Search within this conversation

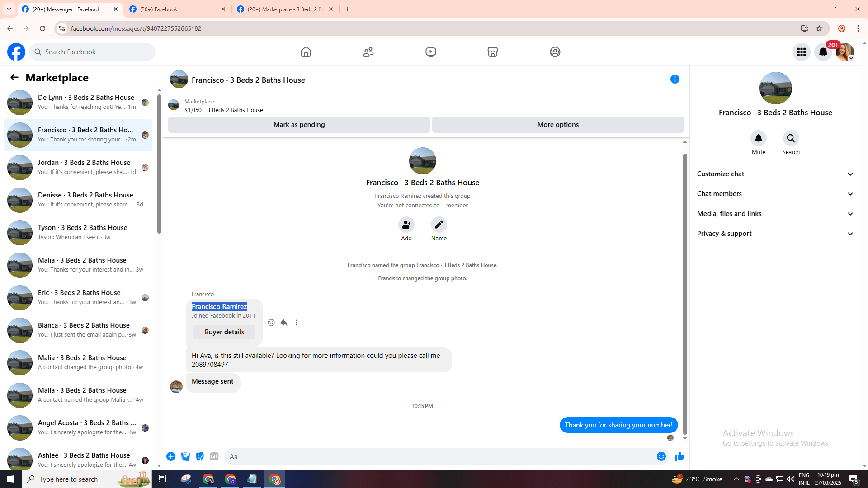791,138
